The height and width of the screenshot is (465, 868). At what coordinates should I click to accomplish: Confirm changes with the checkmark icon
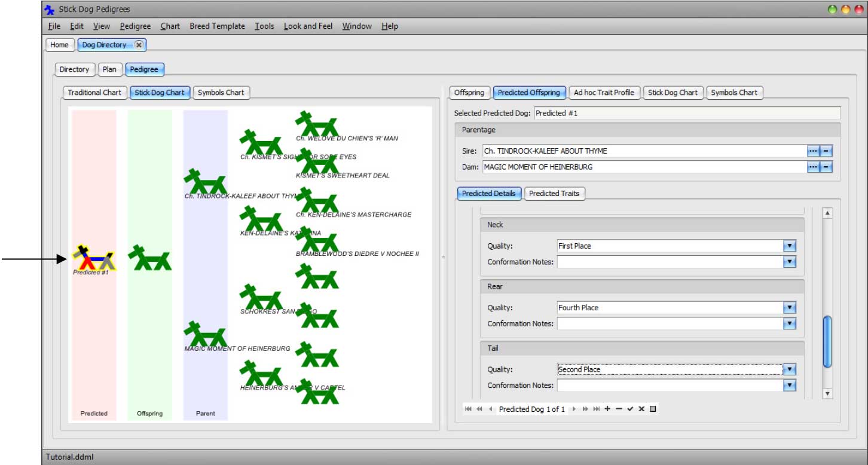[x=630, y=409]
